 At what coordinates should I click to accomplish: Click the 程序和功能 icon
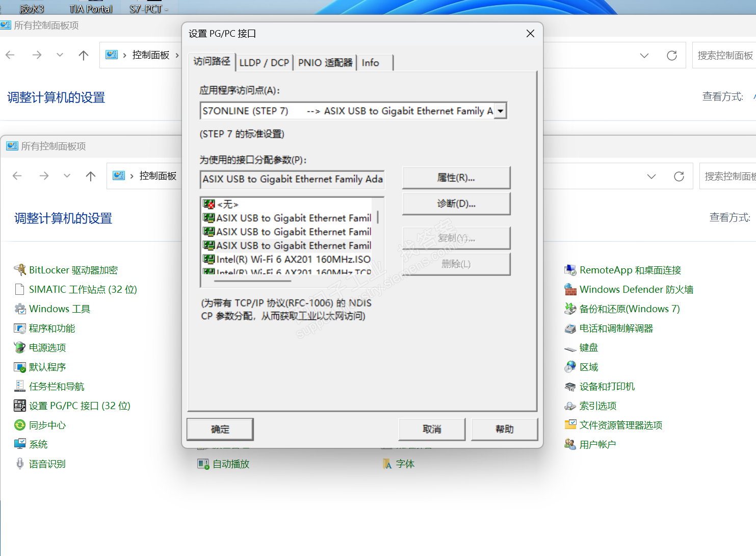pos(20,328)
